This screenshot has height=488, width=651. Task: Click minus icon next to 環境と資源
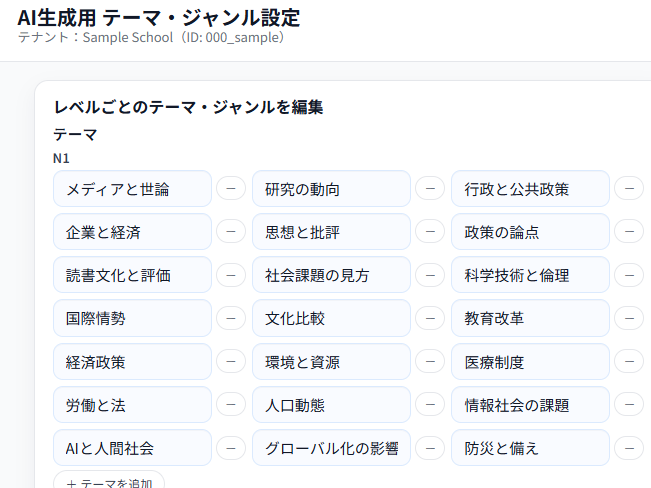tap(430, 361)
